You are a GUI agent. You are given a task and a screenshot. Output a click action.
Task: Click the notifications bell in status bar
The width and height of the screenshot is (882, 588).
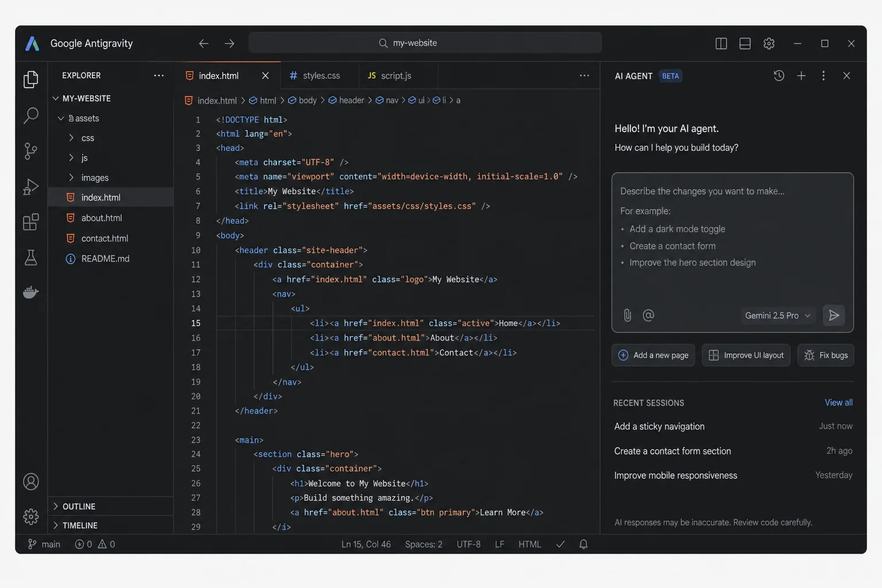point(583,544)
